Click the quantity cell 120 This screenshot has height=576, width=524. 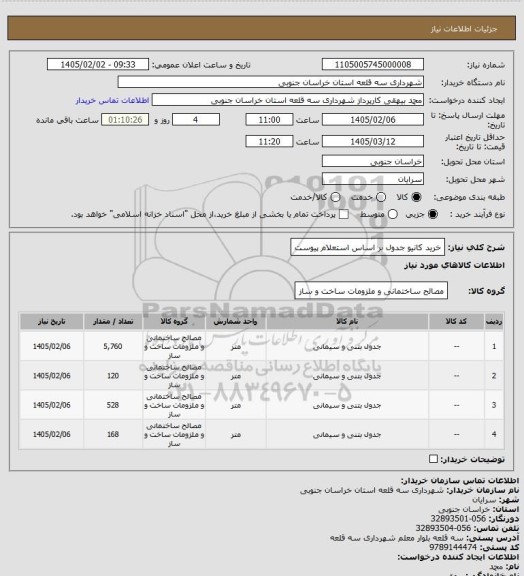click(113, 376)
